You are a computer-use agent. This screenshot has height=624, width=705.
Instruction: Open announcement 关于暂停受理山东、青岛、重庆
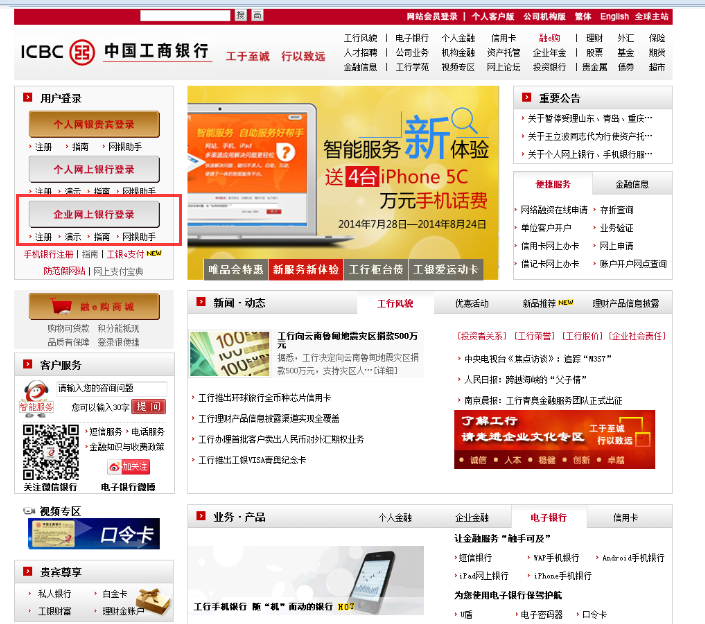pos(590,118)
